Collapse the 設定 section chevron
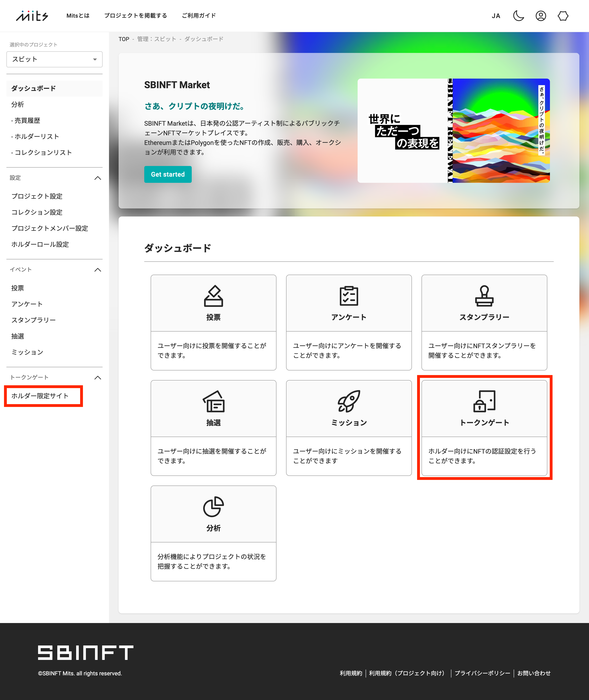Image resolution: width=589 pixels, height=700 pixels. [98, 178]
